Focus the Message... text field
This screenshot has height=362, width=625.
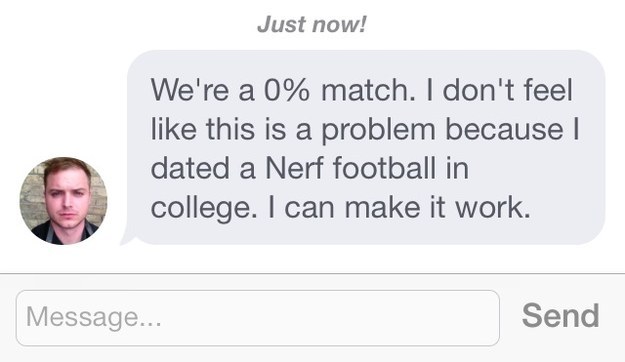(x=257, y=318)
